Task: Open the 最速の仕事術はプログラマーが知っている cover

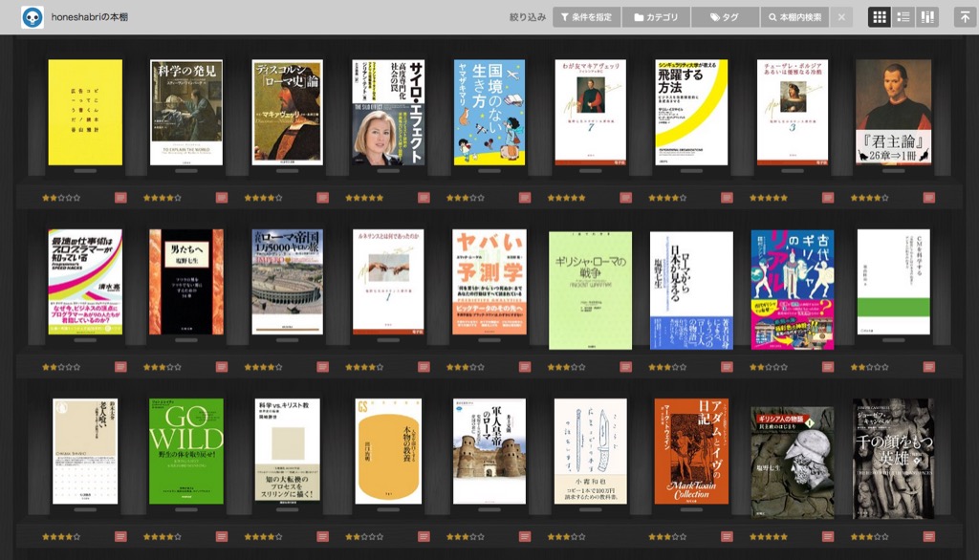Action: pos(85,282)
